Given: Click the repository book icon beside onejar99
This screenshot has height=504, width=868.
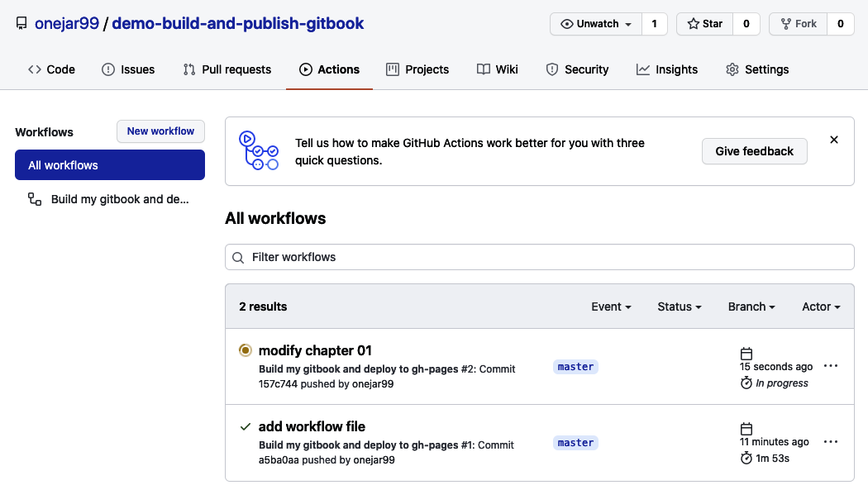Looking at the screenshot, I should (x=21, y=23).
